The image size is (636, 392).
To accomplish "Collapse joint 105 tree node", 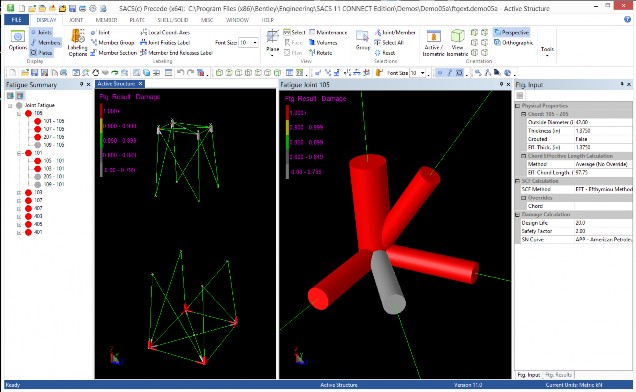I will [x=19, y=113].
